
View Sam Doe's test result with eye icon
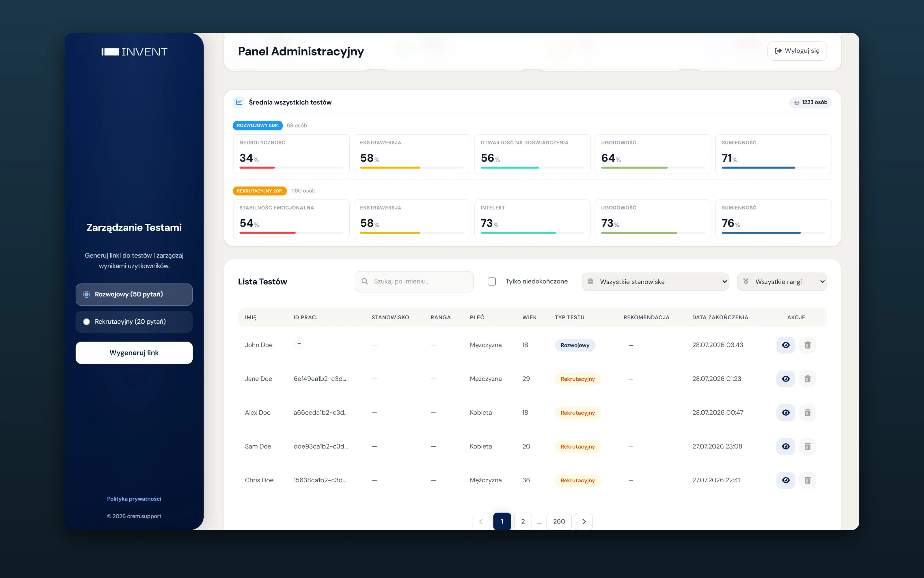(x=785, y=446)
